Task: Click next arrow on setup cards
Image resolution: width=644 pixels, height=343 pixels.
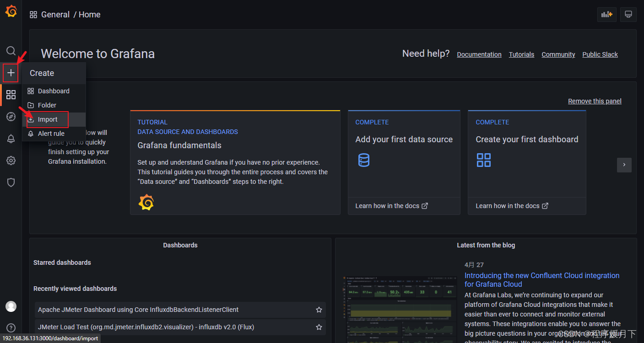Action: 624,165
